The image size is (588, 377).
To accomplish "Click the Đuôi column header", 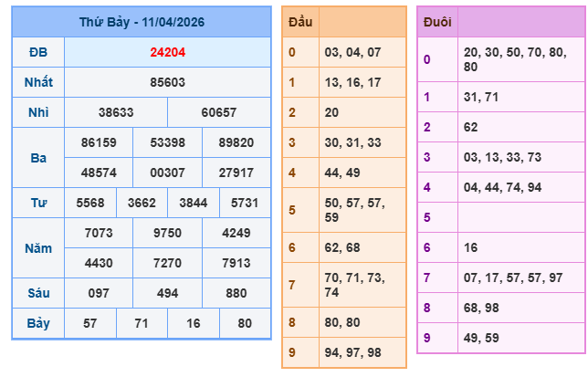I will point(437,22).
